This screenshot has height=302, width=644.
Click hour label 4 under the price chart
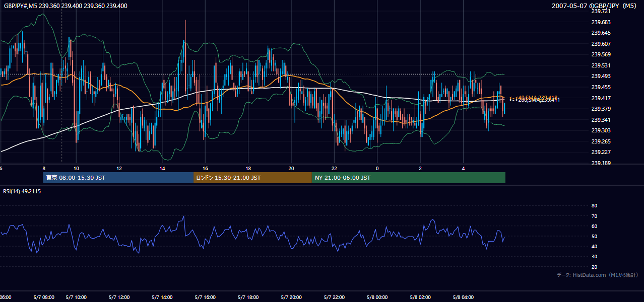[x=463, y=168]
